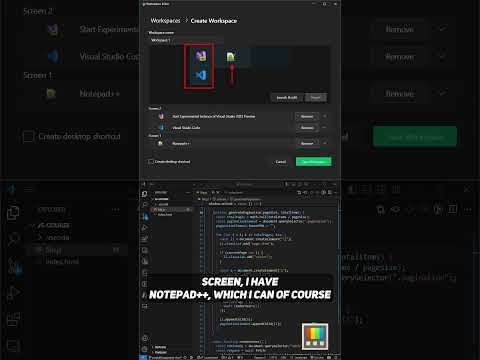Remove Visual Studio Code from the workspace

(x=307, y=127)
